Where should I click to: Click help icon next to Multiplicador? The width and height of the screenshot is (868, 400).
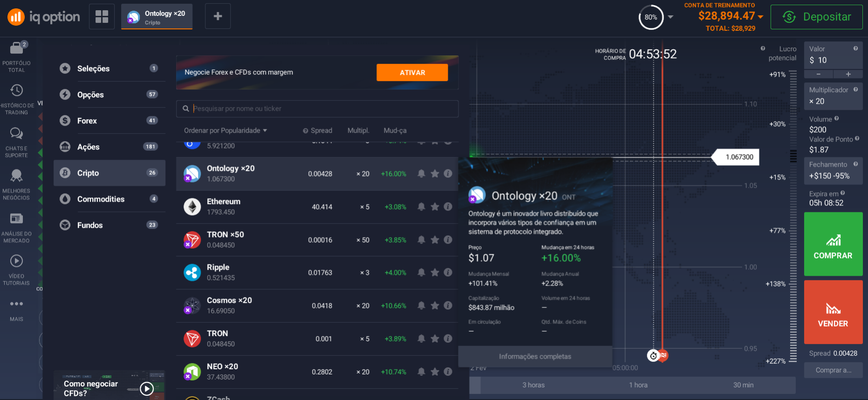pos(855,89)
